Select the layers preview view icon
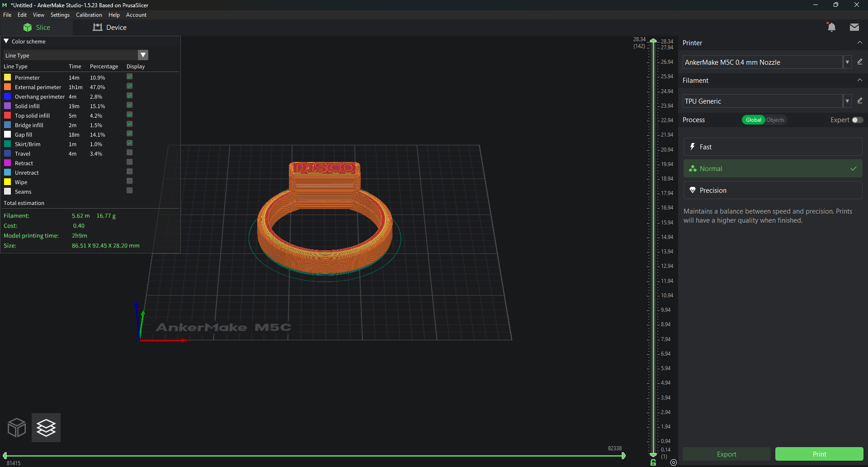 pyautogui.click(x=46, y=428)
